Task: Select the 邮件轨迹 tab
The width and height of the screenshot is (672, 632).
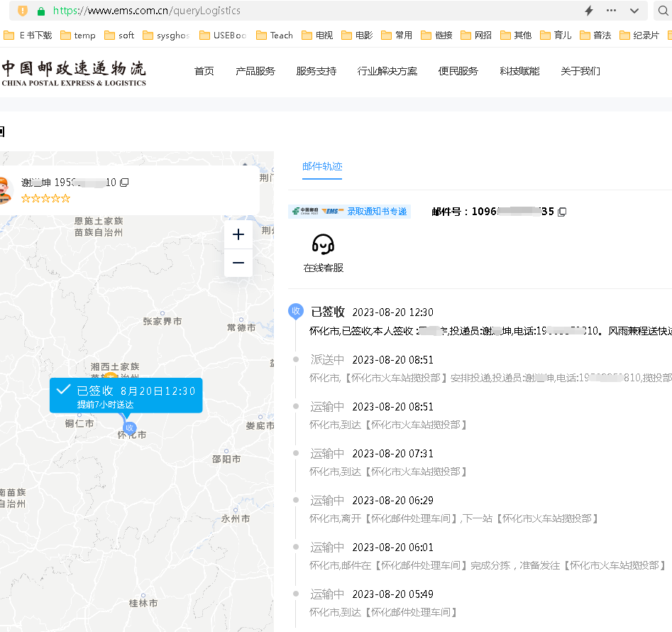Action: [322, 166]
